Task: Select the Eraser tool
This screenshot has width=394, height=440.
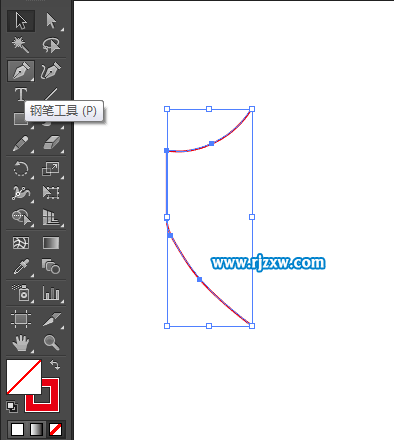Action: coord(51,144)
